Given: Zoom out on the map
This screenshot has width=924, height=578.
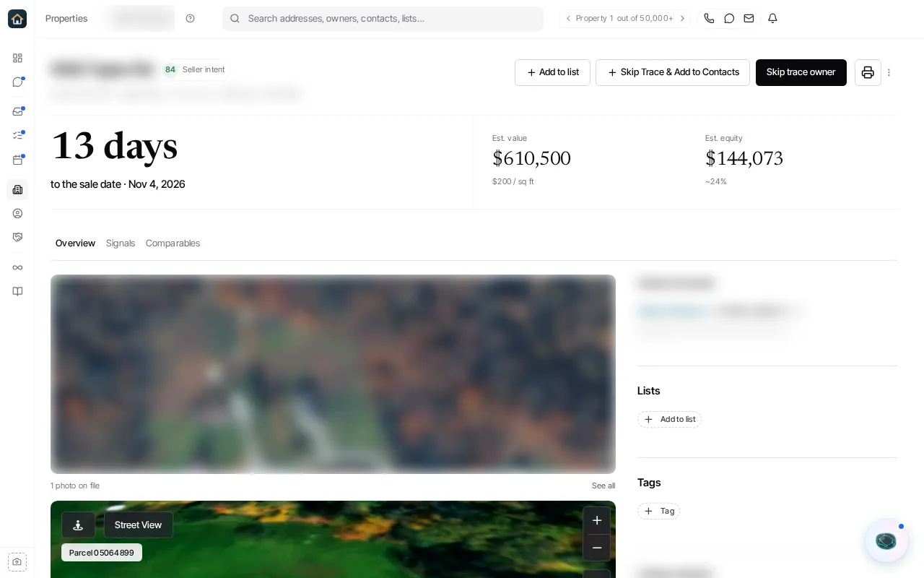Looking at the screenshot, I should coord(597,548).
